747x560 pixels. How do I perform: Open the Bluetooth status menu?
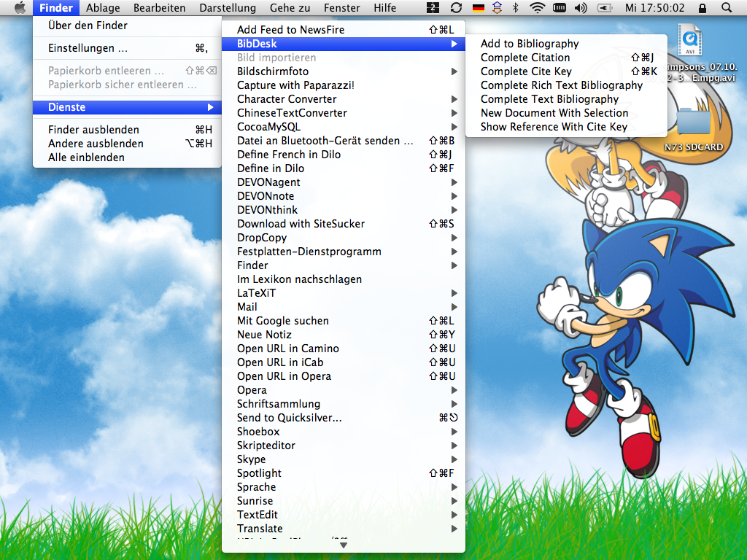516,7
